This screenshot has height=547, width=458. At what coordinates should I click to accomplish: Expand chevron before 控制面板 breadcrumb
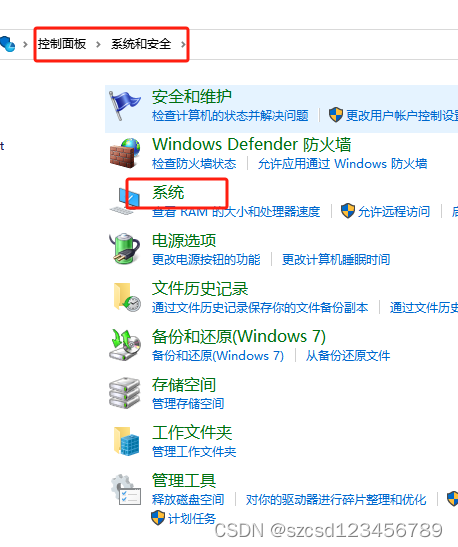25,44
